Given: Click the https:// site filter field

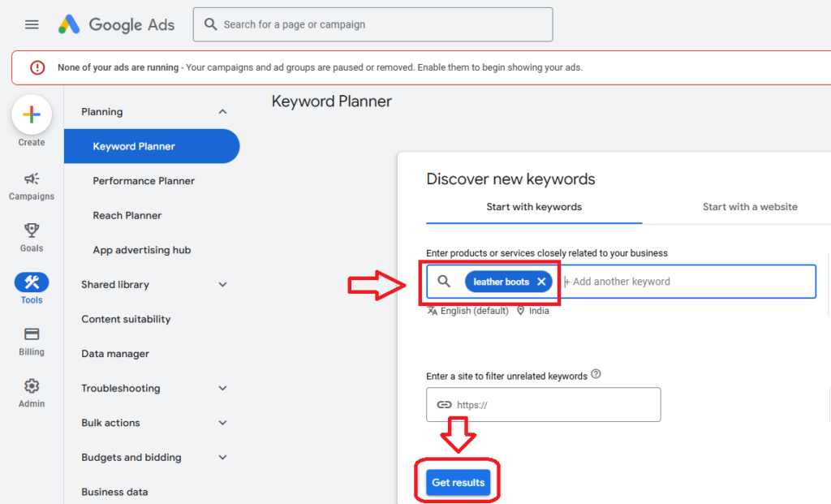Looking at the screenshot, I should tap(543, 404).
